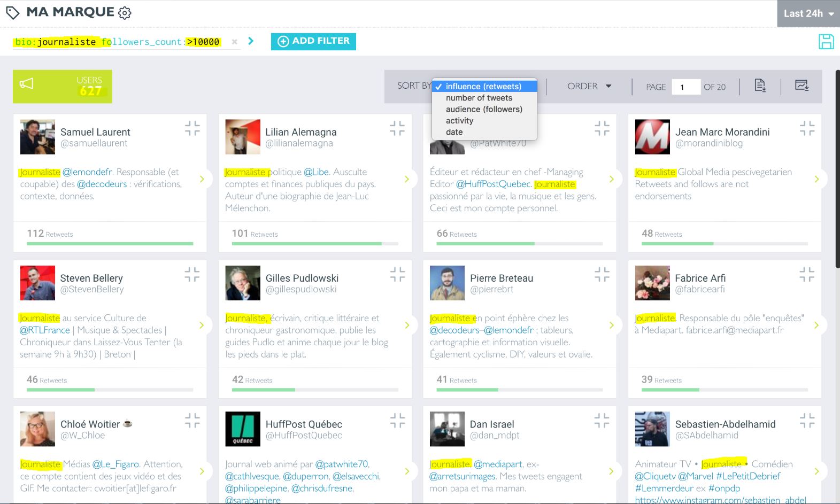Screen dimensions: 840x504
Task: Collapse Dan Israel's card
Action: (x=602, y=421)
